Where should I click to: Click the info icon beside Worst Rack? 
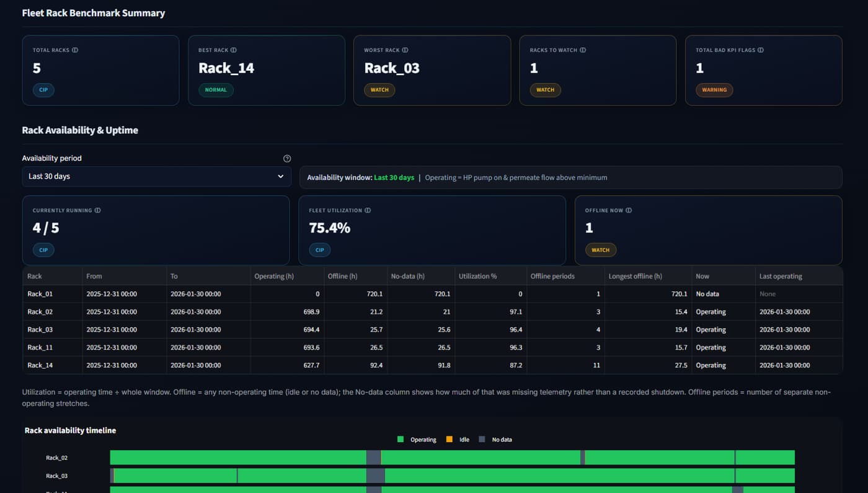coord(405,50)
